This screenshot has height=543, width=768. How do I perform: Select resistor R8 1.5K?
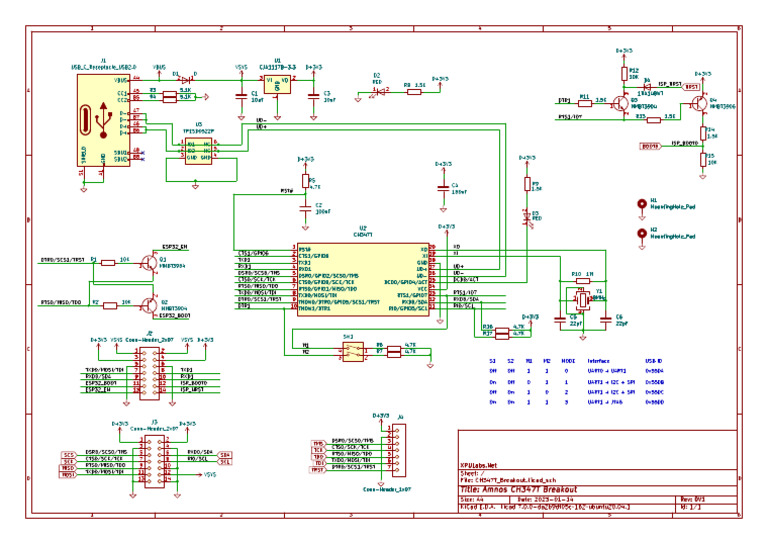(x=414, y=92)
